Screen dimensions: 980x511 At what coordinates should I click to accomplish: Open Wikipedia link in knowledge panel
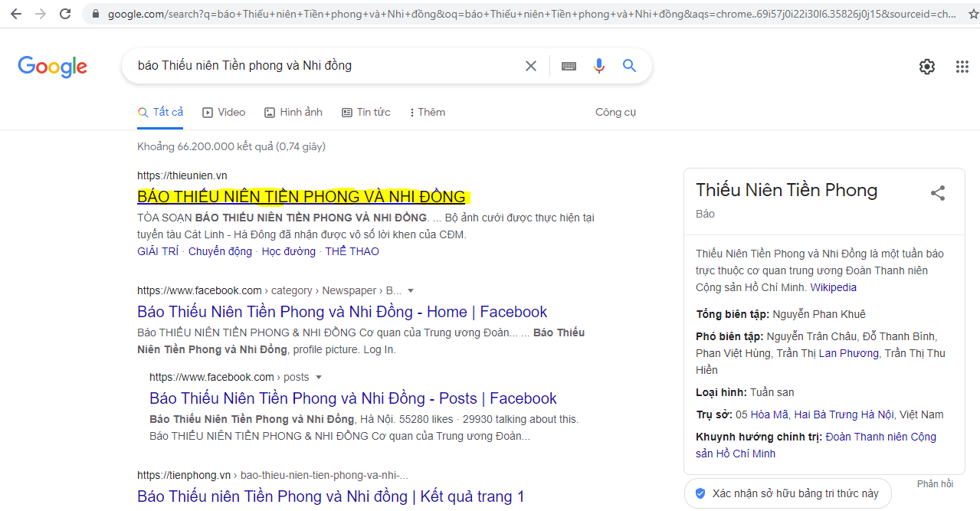834,288
